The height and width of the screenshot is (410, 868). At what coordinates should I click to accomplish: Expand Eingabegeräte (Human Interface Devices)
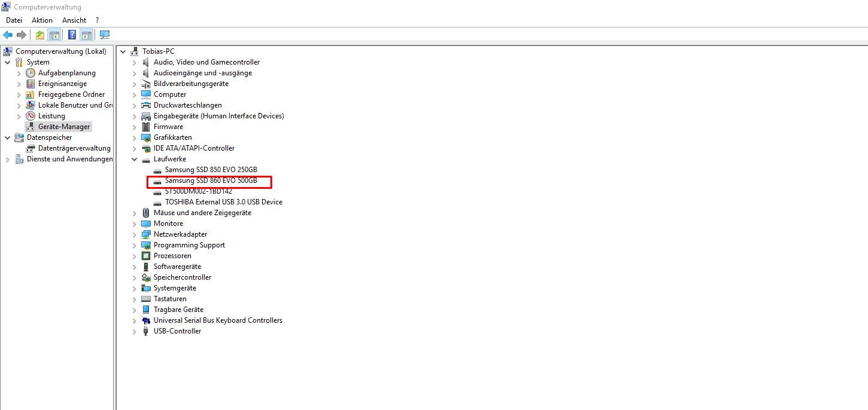tap(135, 116)
